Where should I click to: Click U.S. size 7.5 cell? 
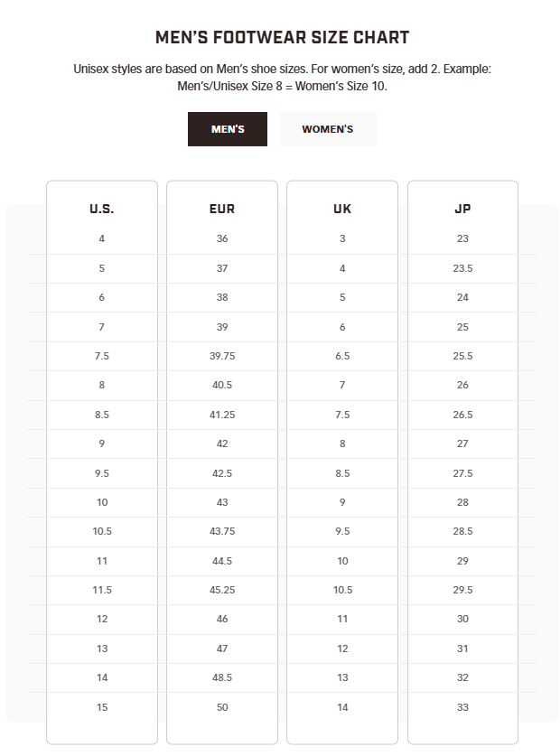click(102, 356)
